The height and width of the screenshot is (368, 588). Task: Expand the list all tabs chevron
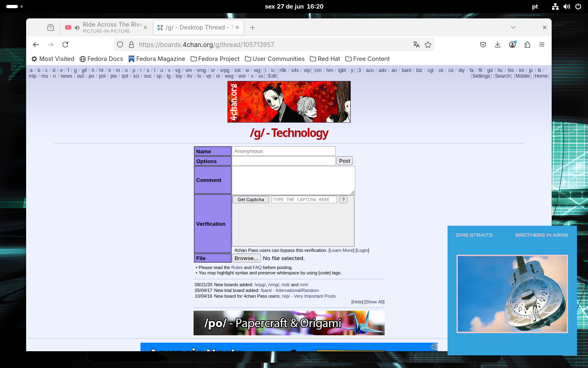(513, 27)
